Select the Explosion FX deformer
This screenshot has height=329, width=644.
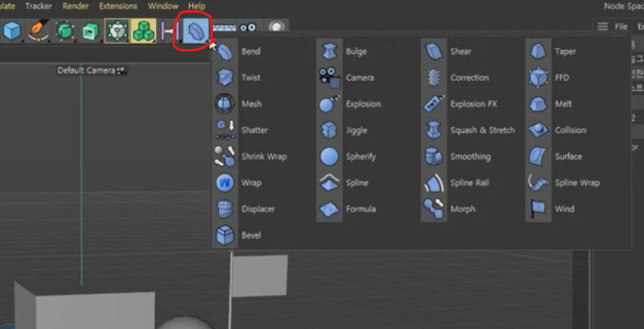click(x=460, y=104)
